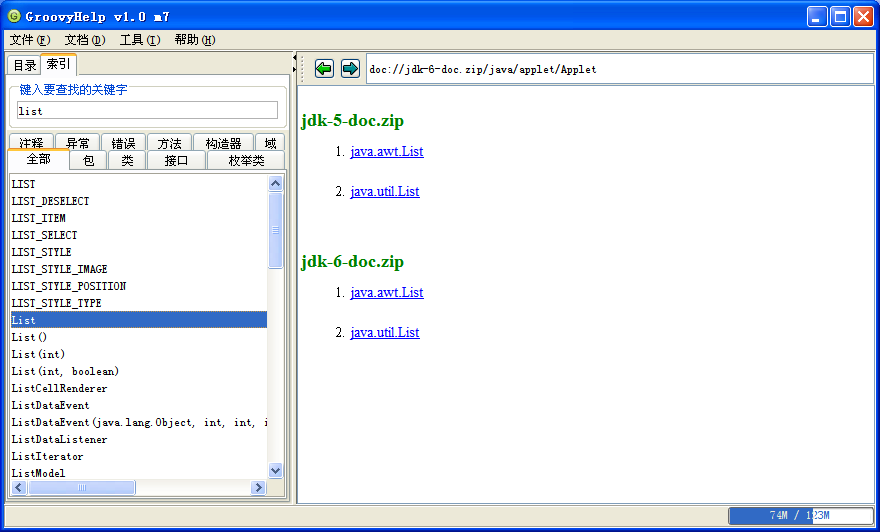The image size is (880, 532).
Task: Select the LIST index entry
Action: coord(139,184)
